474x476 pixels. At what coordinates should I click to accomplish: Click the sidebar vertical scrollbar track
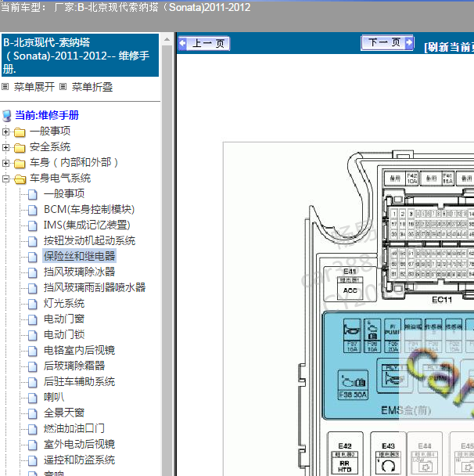click(167, 261)
